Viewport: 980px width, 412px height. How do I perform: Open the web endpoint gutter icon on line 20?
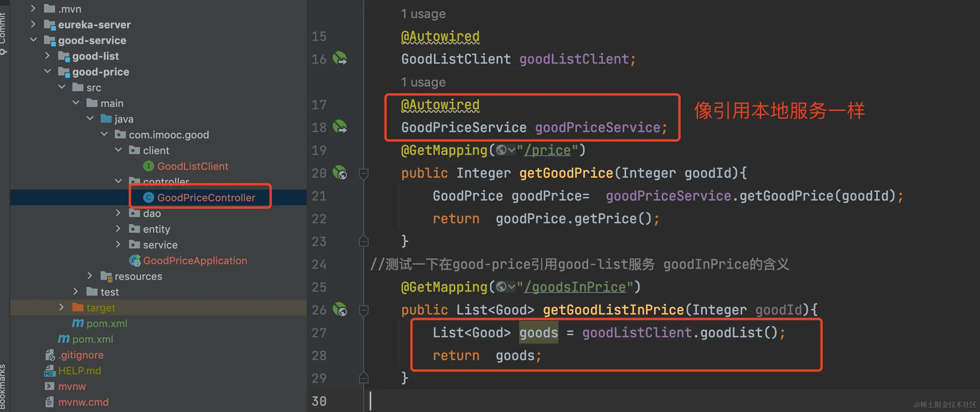point(340,173)
